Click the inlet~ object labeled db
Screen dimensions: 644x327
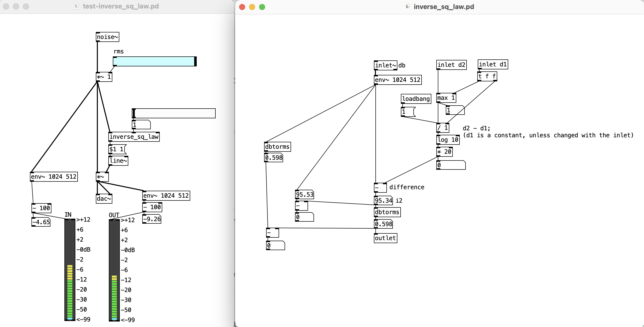385,65
